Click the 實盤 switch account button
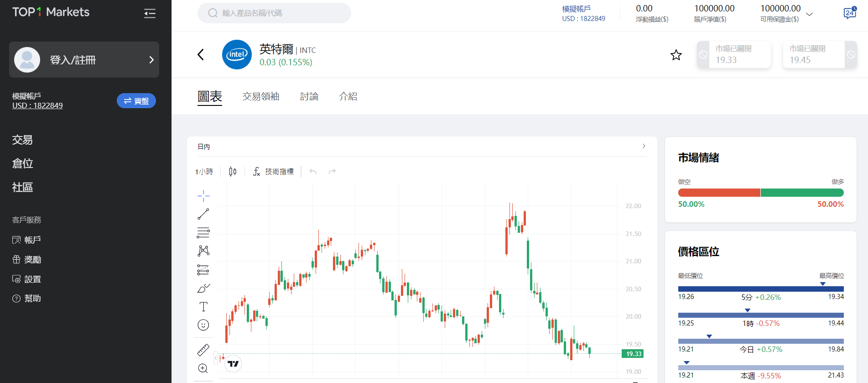Viewport: 868px width, 383px height. pyautogui.click(x=136, y=100)
